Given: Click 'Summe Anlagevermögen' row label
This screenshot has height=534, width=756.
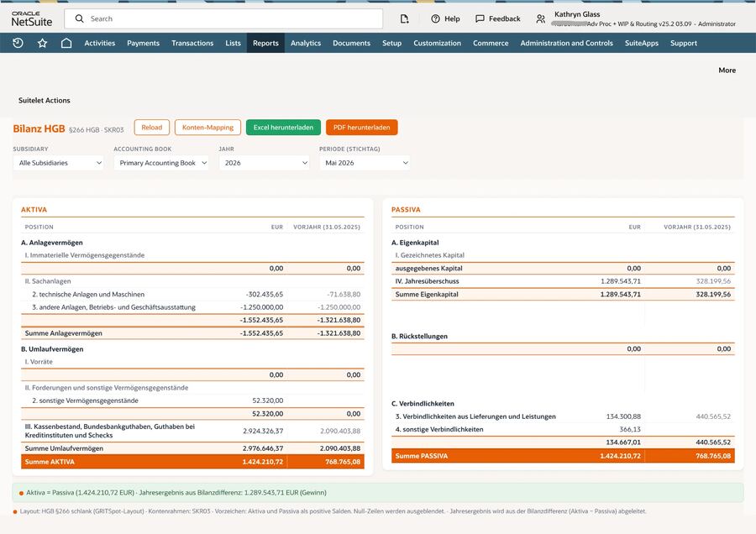Looking at the screenshot, I should [x=64, y=333].
